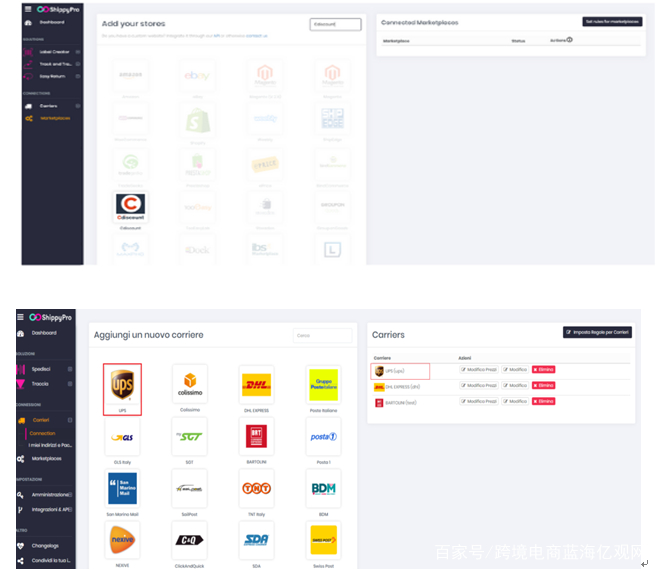Screen dimensions: 657x571
Task: Collapse Corrieri sidebar section
Action: pyautogui.click(x=70, y=420)
